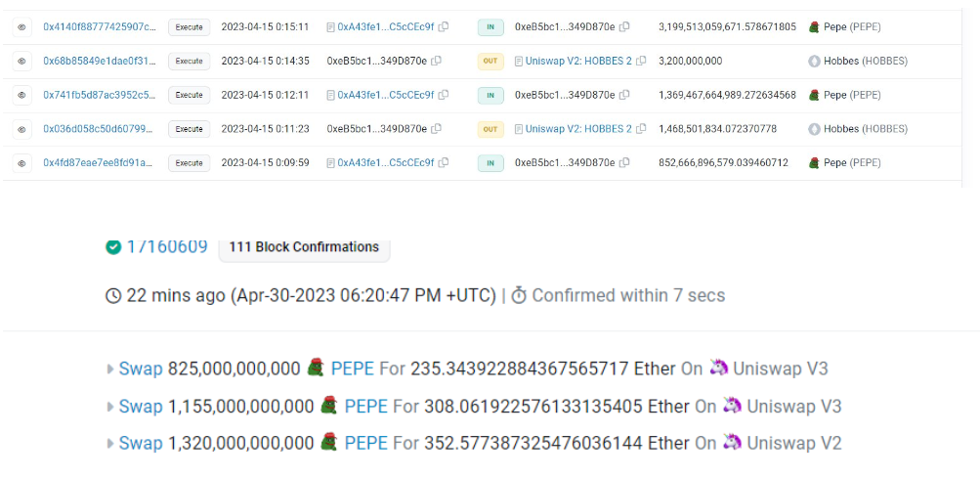This screenshot has height=478, width=980.
Task: Click the Uniswap V2 unicorn icon in the third swap line
Action: point(733,443)
